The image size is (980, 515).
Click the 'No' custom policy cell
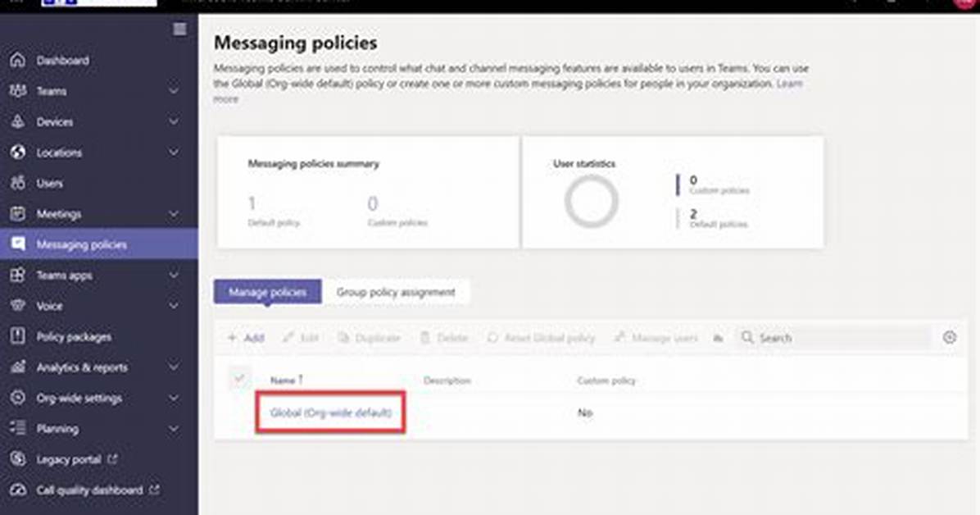585,412
